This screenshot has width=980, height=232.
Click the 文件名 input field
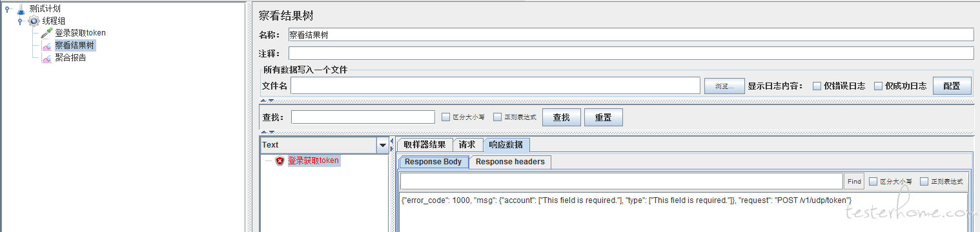click(495, 86)
